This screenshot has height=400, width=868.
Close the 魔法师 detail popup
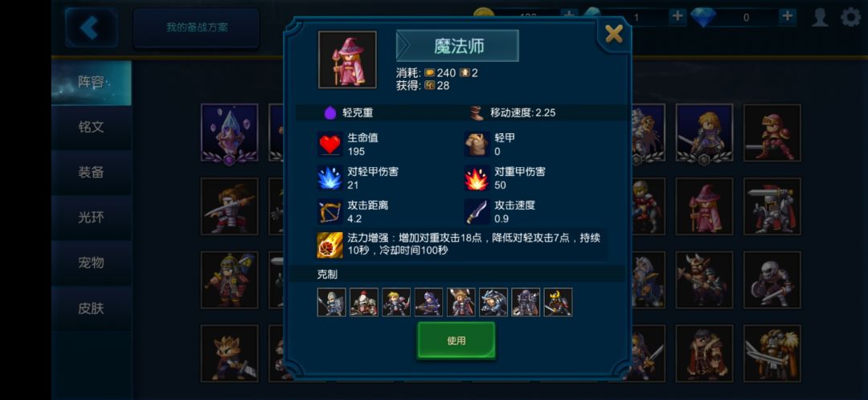click(x=613, y=35)
